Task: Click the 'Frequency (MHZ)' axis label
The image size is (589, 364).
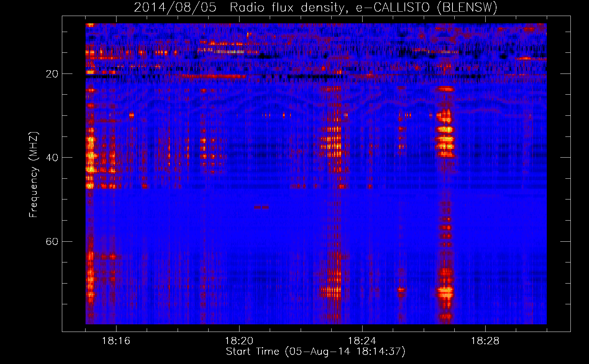Action: point(33,175)
